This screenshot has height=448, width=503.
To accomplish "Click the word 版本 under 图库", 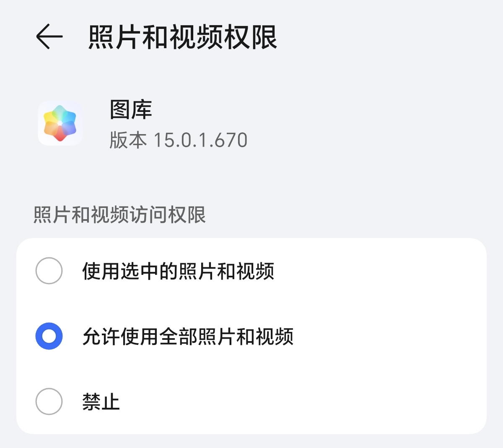I will coord(128,140).
